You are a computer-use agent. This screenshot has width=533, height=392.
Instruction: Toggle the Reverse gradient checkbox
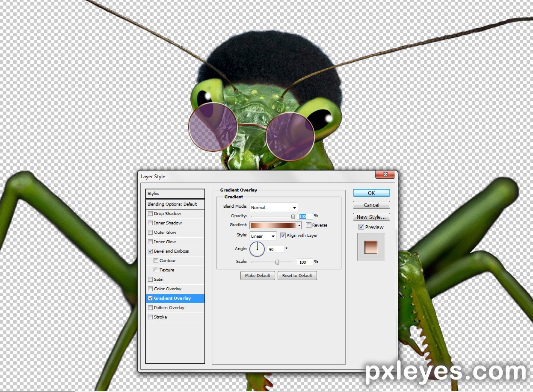tap(308, 225)
